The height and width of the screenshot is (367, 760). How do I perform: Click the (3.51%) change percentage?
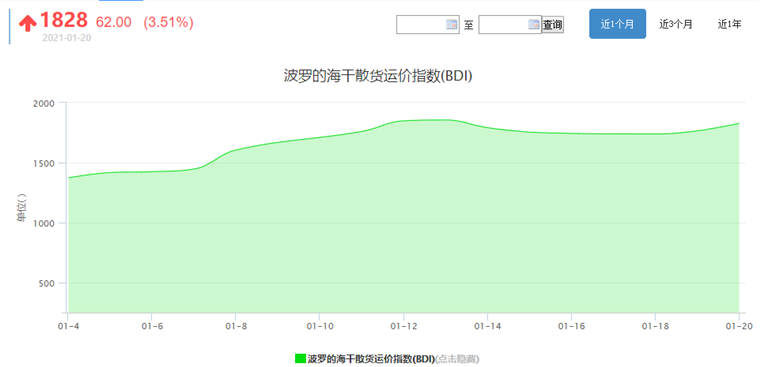tap(168, 22)
